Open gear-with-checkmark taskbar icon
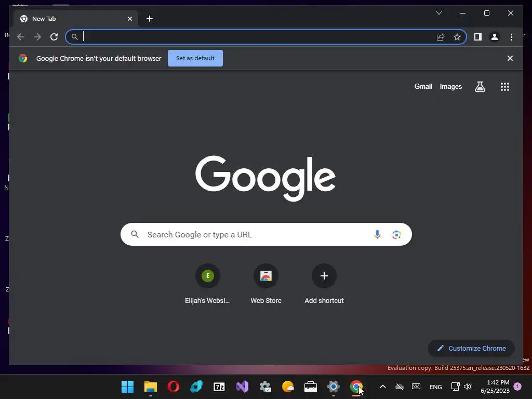The width and height of the screenshot is (532, 399). (x=265, y=387)
